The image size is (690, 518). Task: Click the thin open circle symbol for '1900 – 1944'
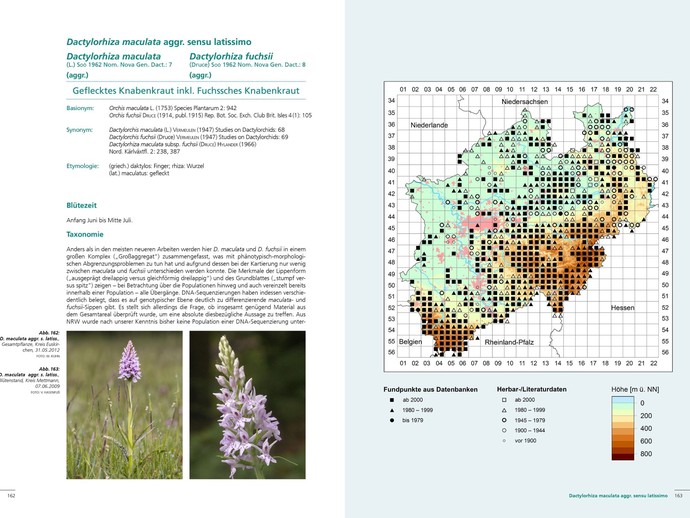(504, 430)
